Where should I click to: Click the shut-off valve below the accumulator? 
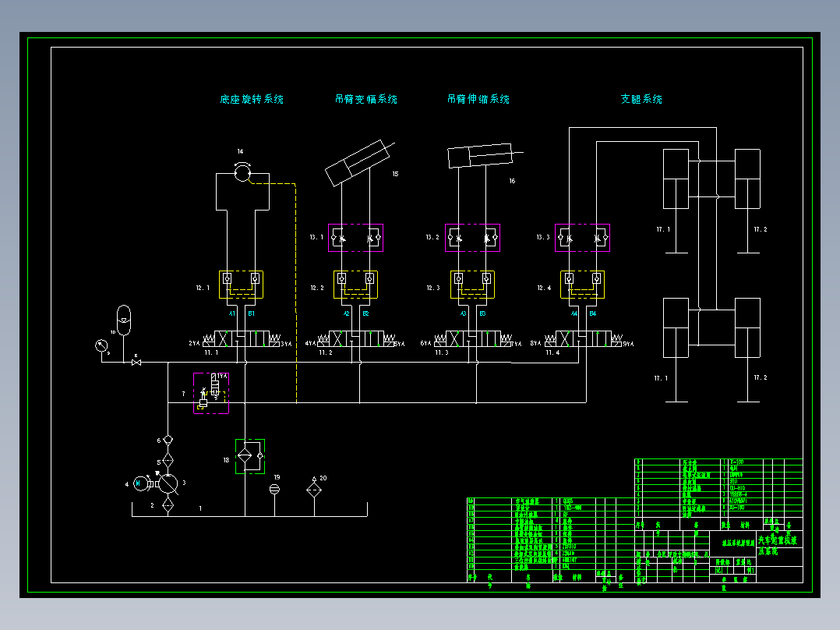pos(136,363)
